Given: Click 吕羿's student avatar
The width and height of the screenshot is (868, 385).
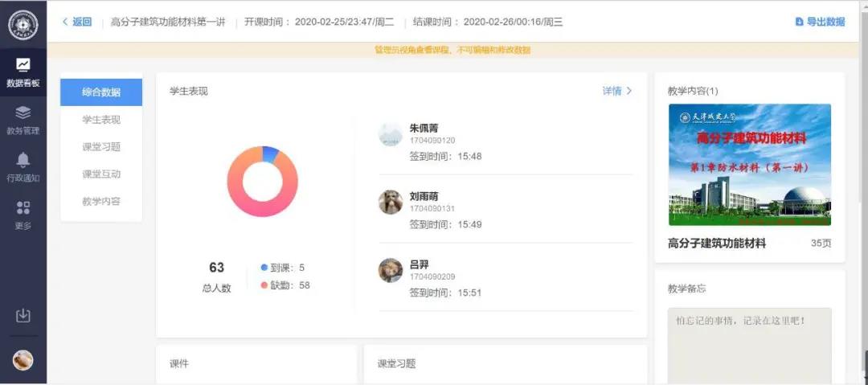Looking at the screenshot, I should pyautogui.click(x=391, y=270).
